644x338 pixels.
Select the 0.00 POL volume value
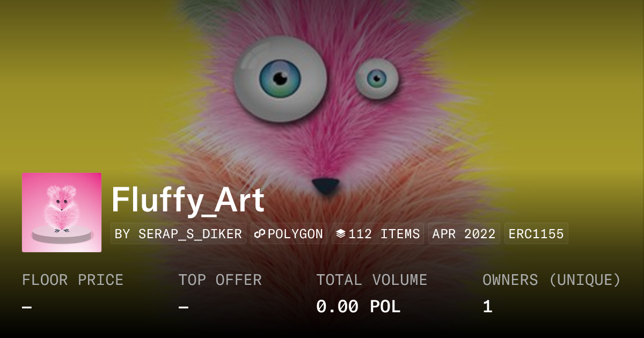pyautogui.click(x=358, y=307)
